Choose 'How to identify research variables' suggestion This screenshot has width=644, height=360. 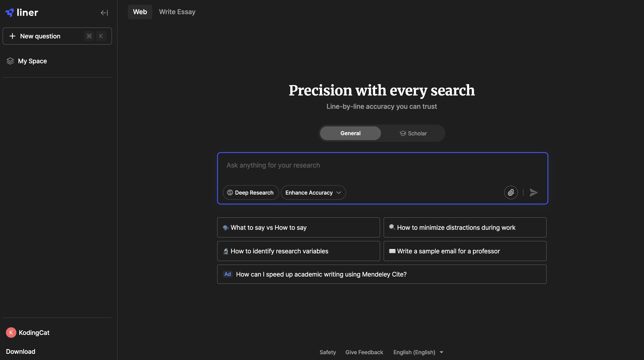[298, 251]
